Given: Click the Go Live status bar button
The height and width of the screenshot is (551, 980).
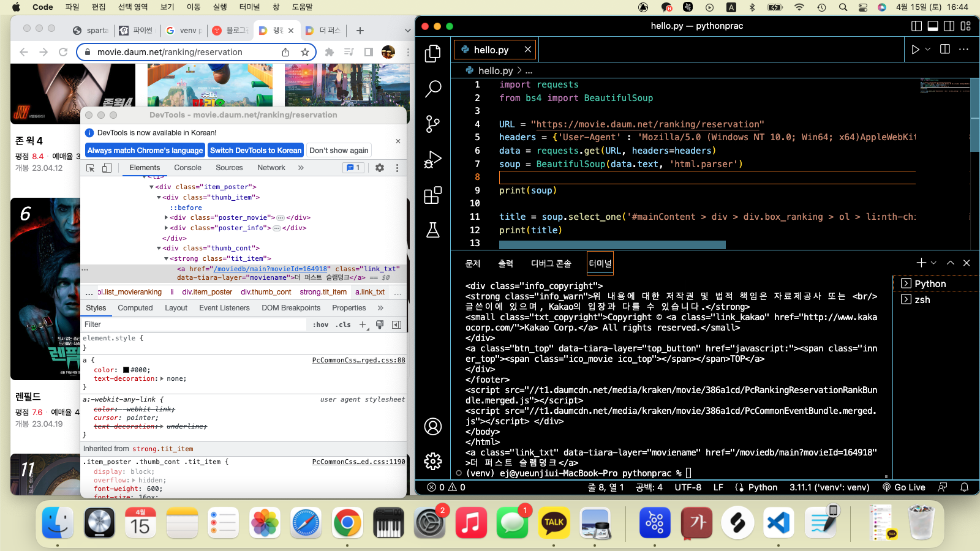Looking at the screenshot, I should point(904,487).
